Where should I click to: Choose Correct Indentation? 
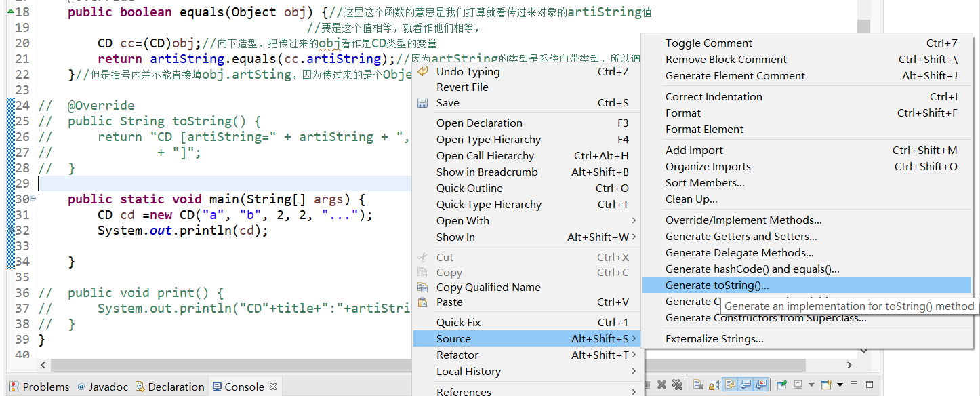[x=807, y=97]
